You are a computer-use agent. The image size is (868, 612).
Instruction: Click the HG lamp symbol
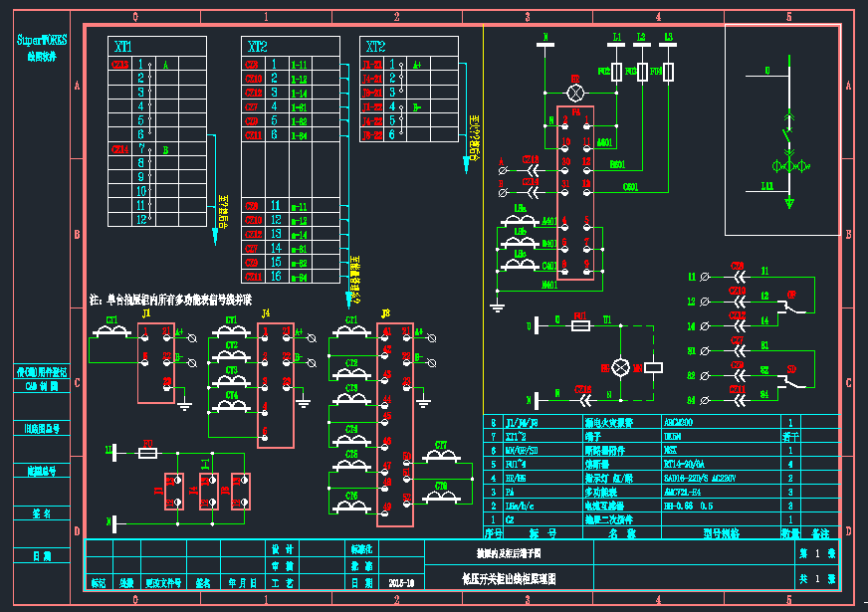click(620, 367)
